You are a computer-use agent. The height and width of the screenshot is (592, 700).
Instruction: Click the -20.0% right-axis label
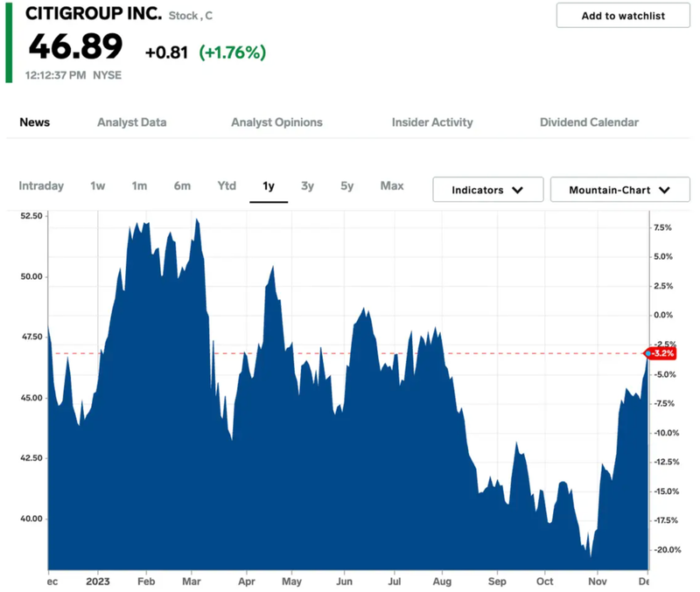click(667, 550)
